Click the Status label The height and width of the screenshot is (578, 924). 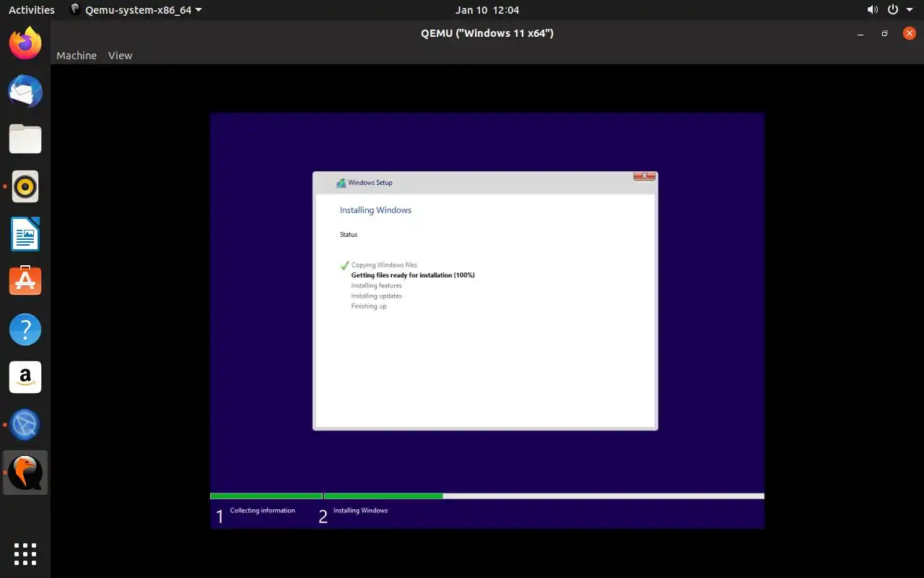point(349,235)
